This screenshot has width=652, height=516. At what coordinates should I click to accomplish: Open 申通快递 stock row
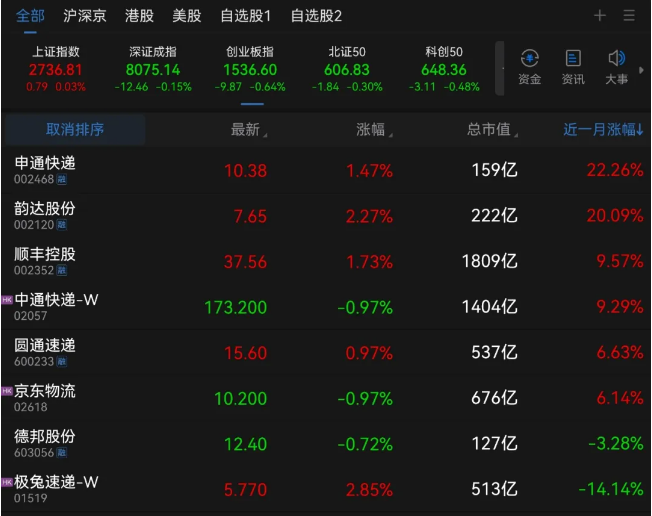click(326, 170)
